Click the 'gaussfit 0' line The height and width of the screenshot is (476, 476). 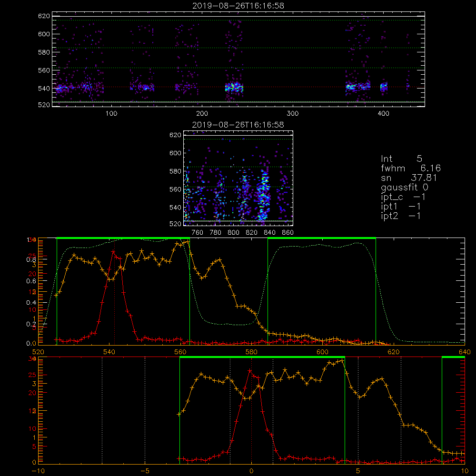pos(404,187)
